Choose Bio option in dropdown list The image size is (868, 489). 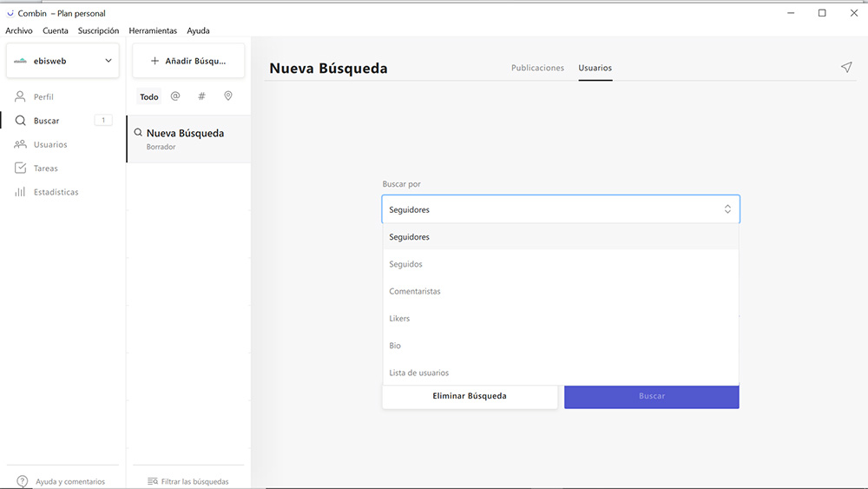tap(561, 346)
